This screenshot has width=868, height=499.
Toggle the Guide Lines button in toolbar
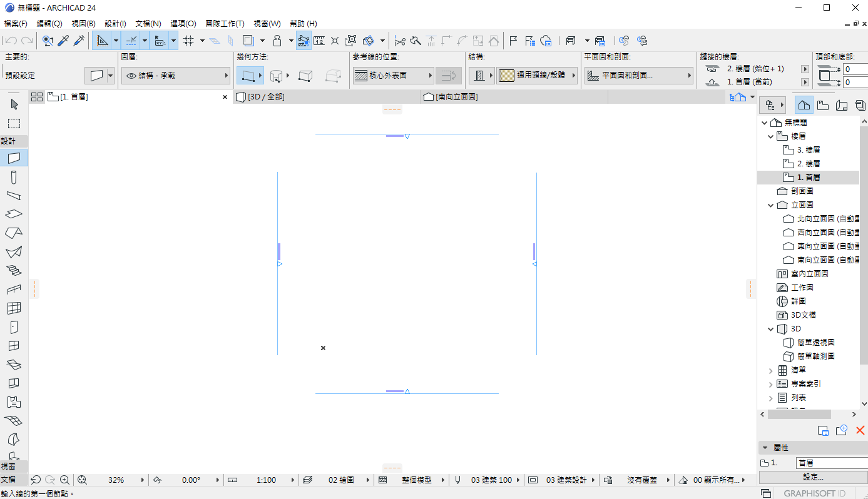103,41
